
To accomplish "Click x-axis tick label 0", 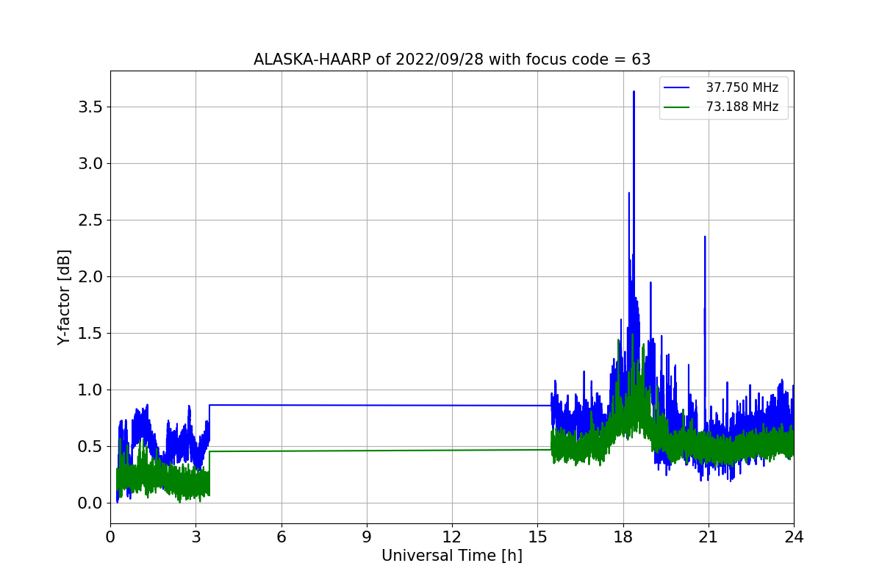I will point(110,537).
